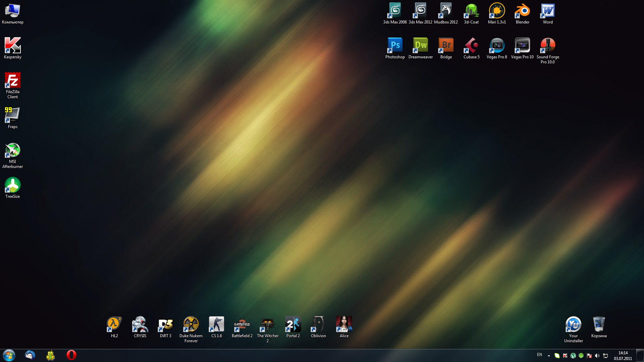Screen dimensions: 644x362
Task: Click the EN language indicator
Action: pos(539,355)
